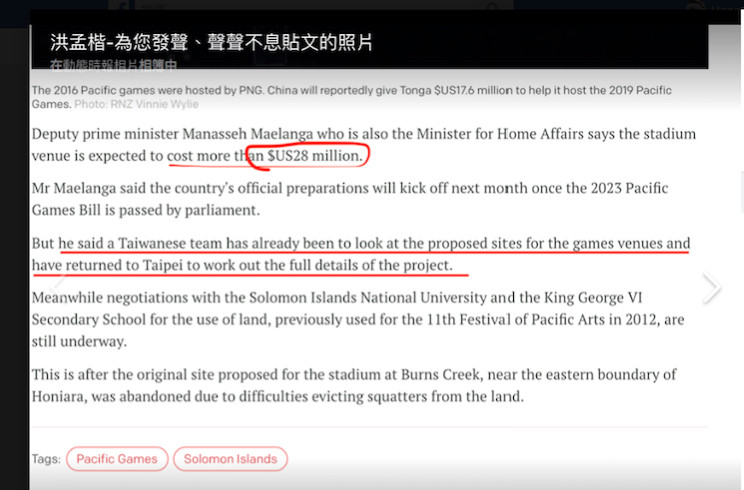Click the Tags label before the tag pills

pos(45,459)
